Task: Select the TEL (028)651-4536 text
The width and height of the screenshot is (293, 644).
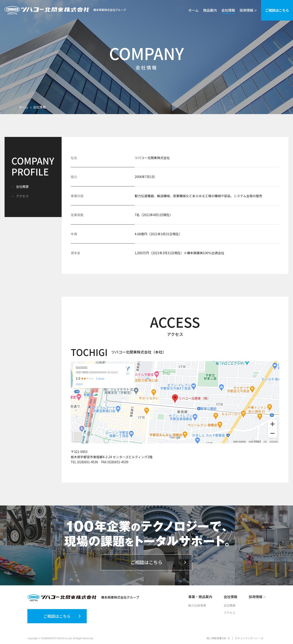Action: tap(84, 462)
